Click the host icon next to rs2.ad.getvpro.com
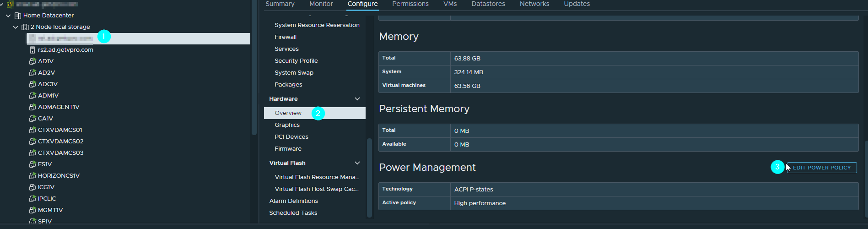This screenshot has width=868, height=229. pos(32,49)
